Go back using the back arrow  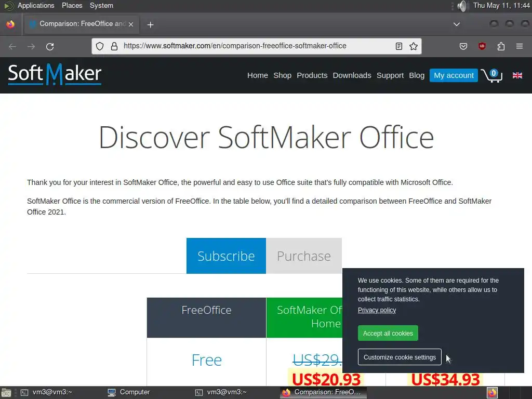[x=12, y=46]
